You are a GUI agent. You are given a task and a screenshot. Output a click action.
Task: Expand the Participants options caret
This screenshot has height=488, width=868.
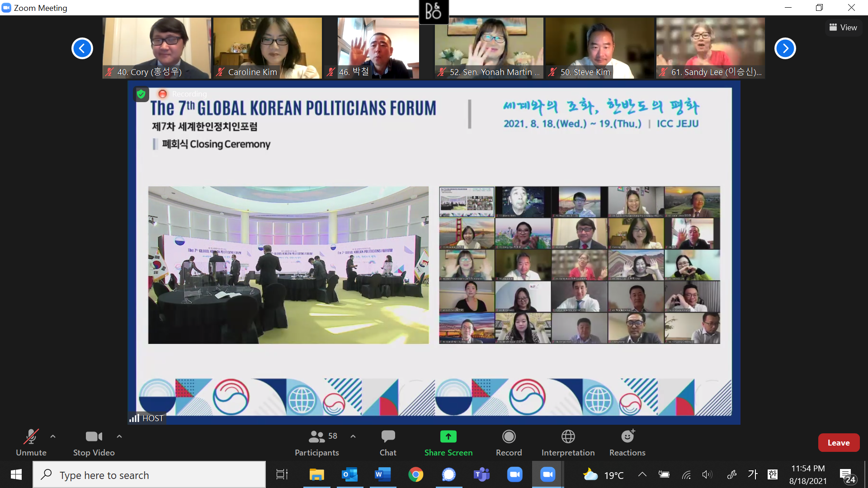tap(353, 436)
